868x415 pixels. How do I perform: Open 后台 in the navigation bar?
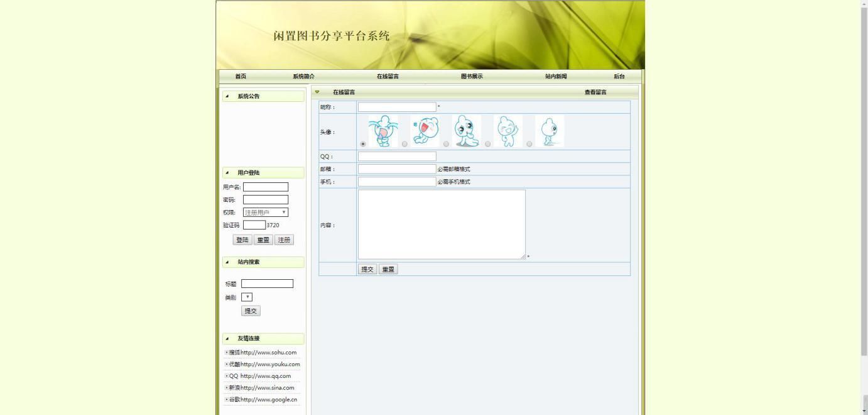pos(619,77)
